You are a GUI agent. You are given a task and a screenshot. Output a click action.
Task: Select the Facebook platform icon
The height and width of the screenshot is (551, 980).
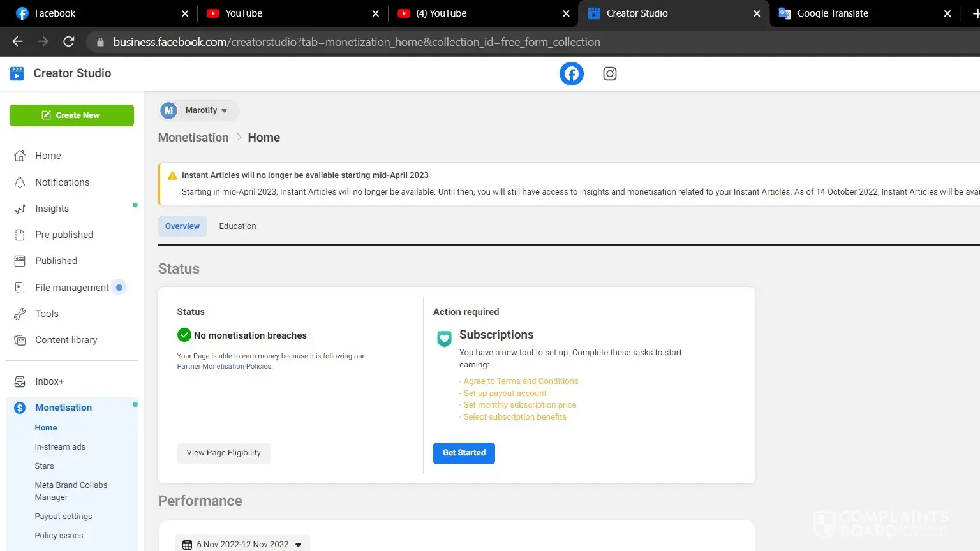click(x=571, y=74)
